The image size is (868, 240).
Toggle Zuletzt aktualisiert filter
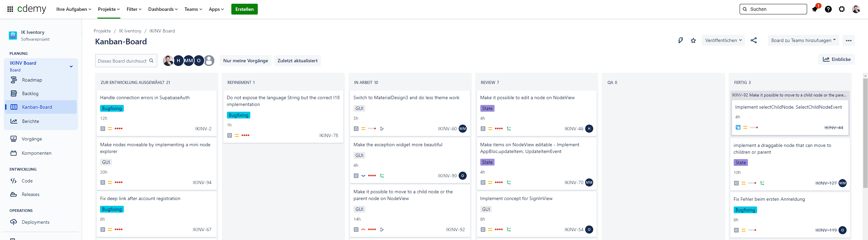(x=297, y=61)
